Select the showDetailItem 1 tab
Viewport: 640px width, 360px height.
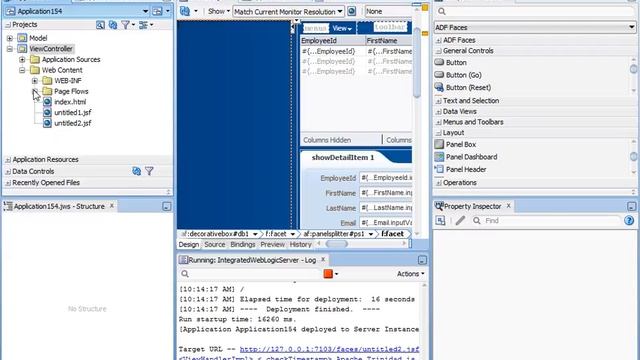pos(343,158)
